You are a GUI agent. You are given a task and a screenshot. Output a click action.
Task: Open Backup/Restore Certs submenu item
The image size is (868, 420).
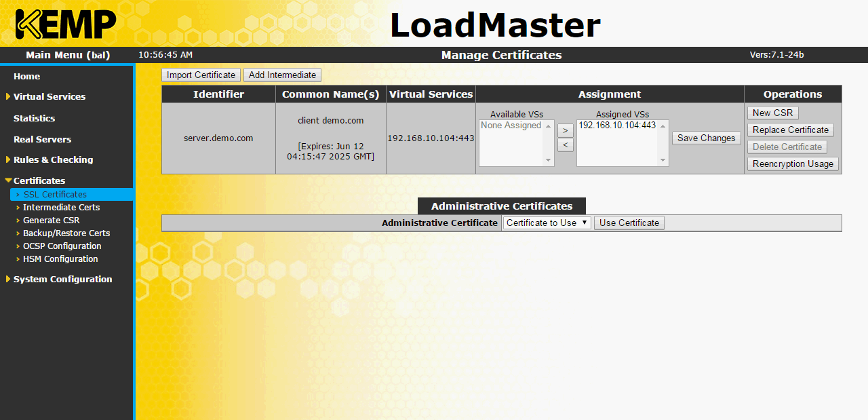pyautogui.click(x=66, y=233)
